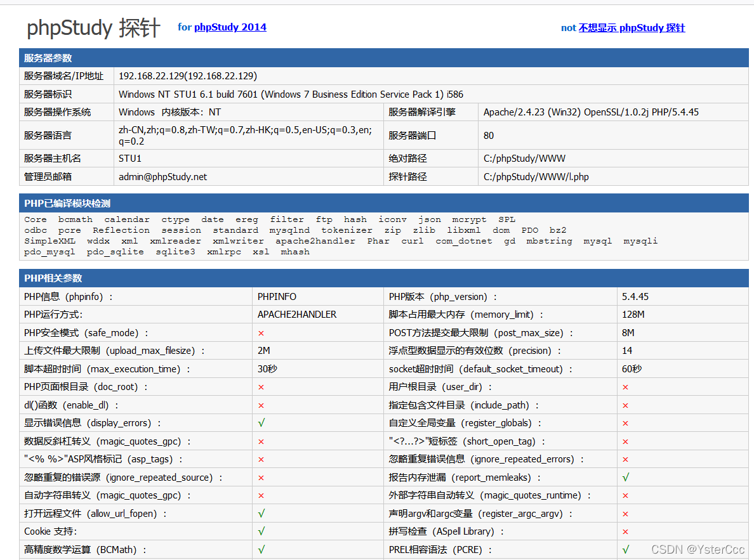Image resolution: width=754 pixels, height=560 pixels.
Task: Click the zh-CN,zh;q=0.8 language value
Action: click(245, 136)
